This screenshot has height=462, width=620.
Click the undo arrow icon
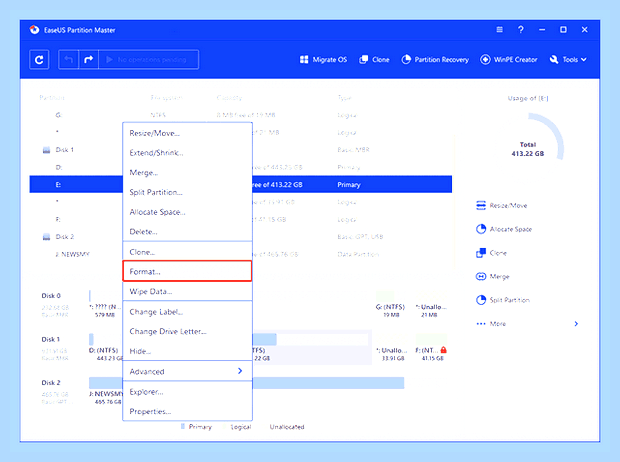(x=69, y=60)
